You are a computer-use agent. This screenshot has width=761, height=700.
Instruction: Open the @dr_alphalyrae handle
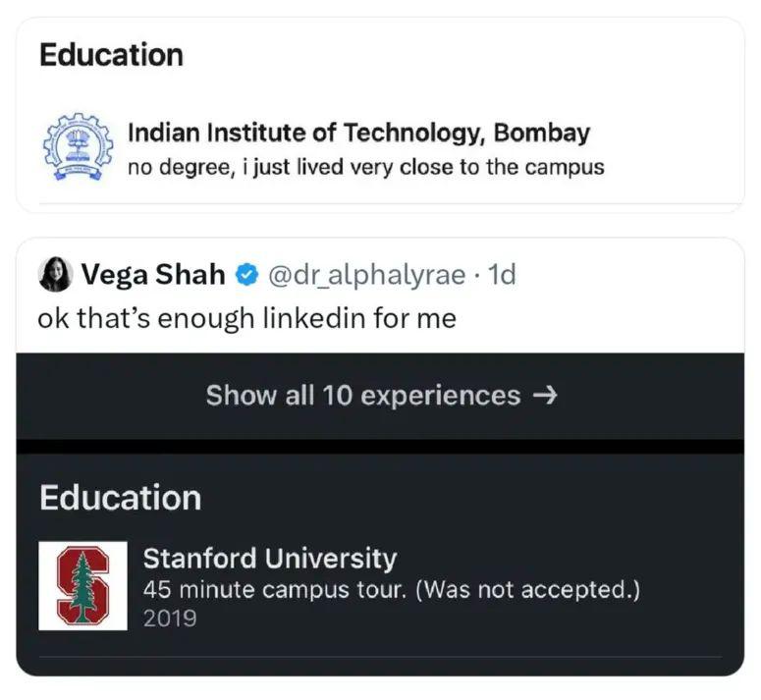[x=366, y=275]
